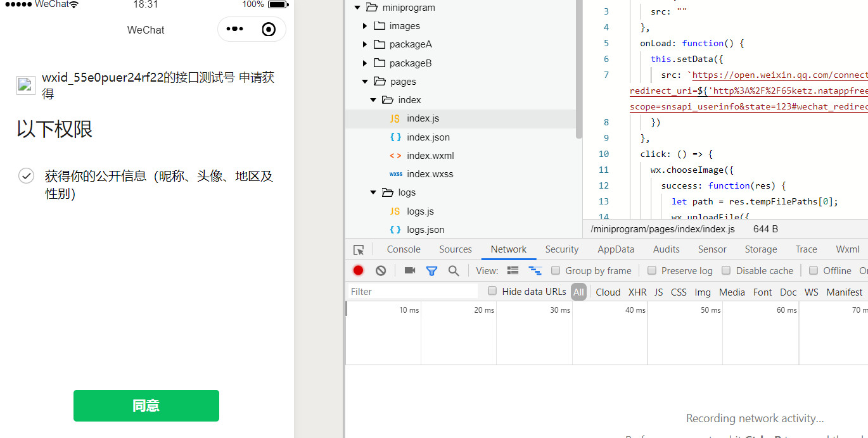868x438 pixels.
Task: Toggle the network filter funnel icon
Action: pyautogui.click(x=431, y=270)
